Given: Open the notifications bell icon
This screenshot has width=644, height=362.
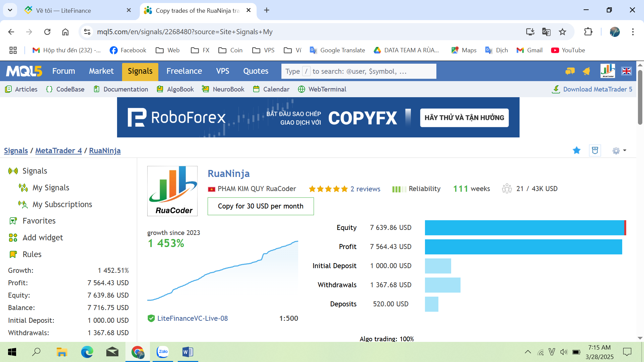Looking at the screenshot, I should [586, 71].
